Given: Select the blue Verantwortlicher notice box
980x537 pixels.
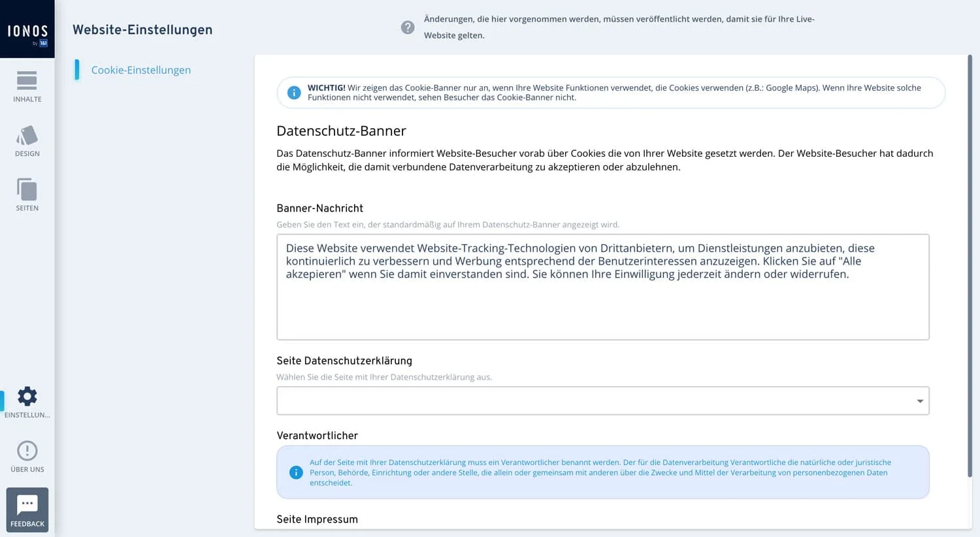Looking at the screenshot, I should 602,472.
